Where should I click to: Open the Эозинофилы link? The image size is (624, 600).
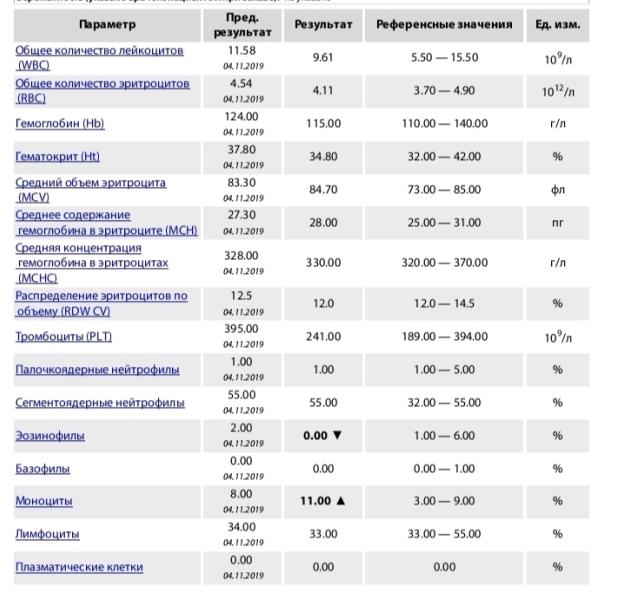pyautogui.click(x=50, y=436)
